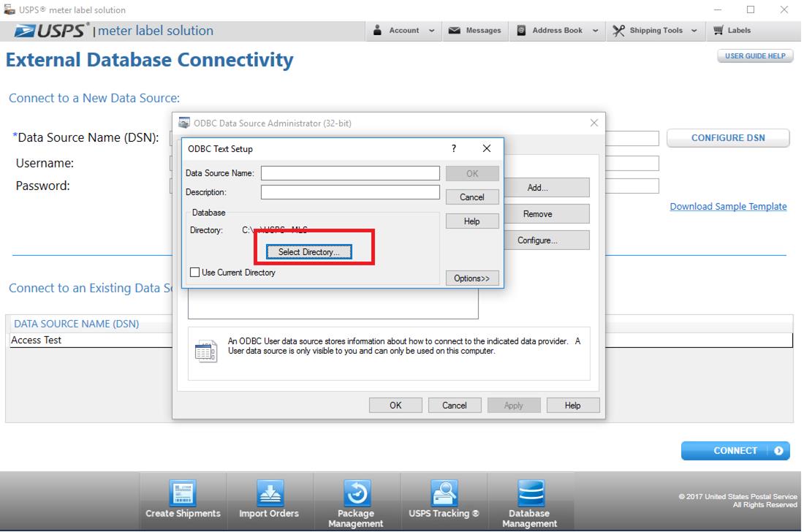Click the CONNECT button
804x532 pixels.
click(x=735, y=450)
